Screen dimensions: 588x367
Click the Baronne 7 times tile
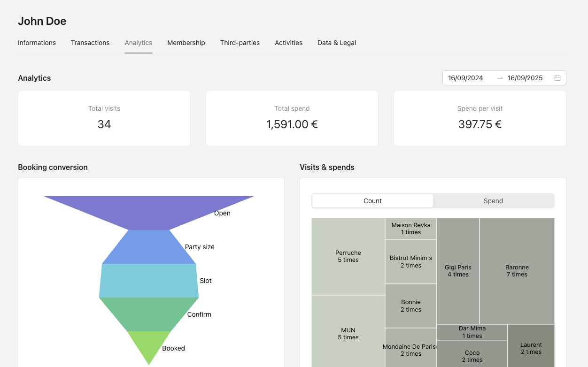click(x=517, y=271)
